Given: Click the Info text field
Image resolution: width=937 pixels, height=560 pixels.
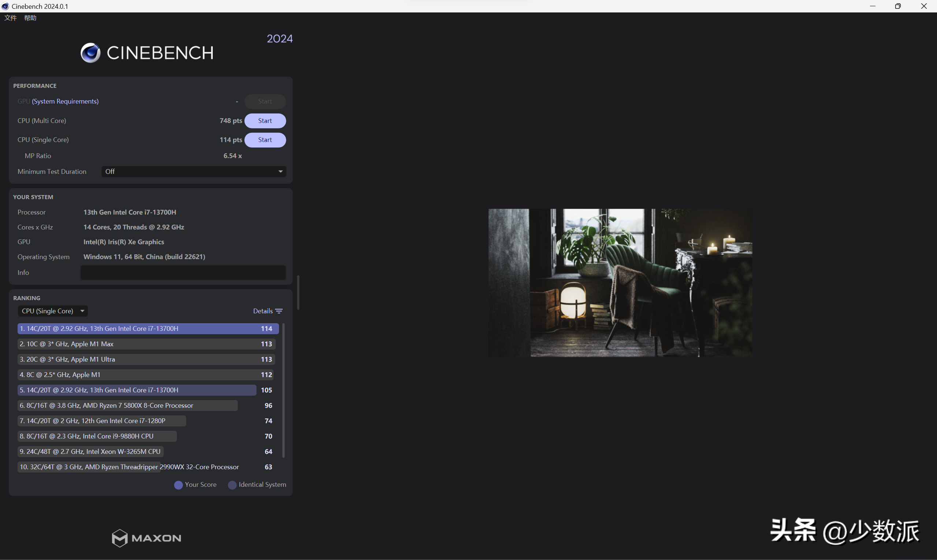Looking at the screenshot, I should click(x=183, y=272).
